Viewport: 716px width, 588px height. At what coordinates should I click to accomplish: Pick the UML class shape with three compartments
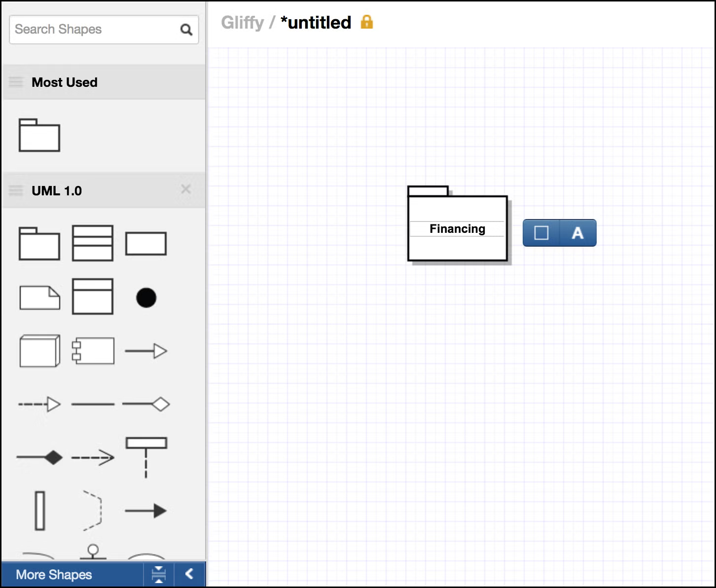pyautogui.click(x=92, y=243)
